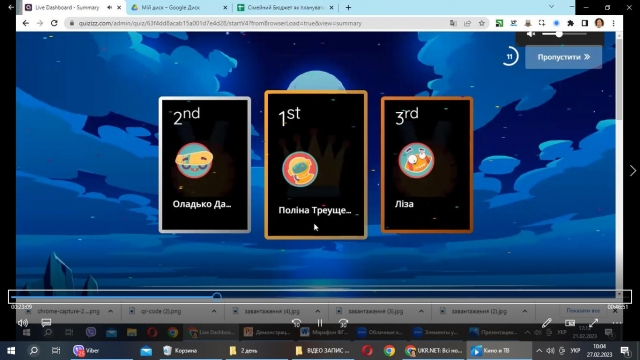Skip back 10 seconds in the video
640x360 pixels.
click(297, 323)
